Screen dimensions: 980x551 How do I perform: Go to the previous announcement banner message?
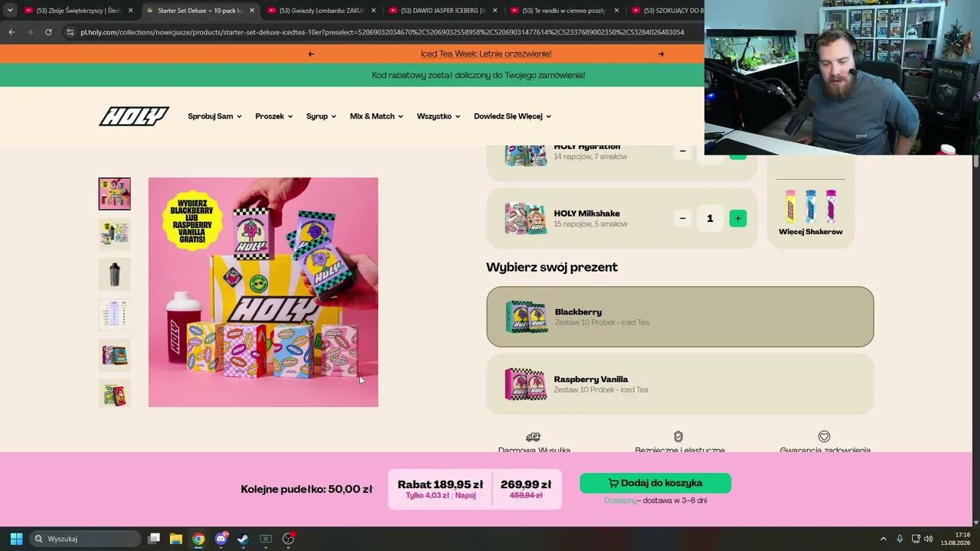point(311,54)
